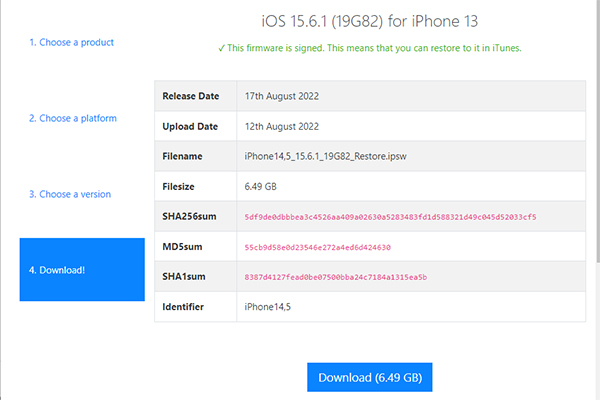Screen dimensions: 600x400
Task: Click the Filesize value 6.49 GB
Action: 261,186
